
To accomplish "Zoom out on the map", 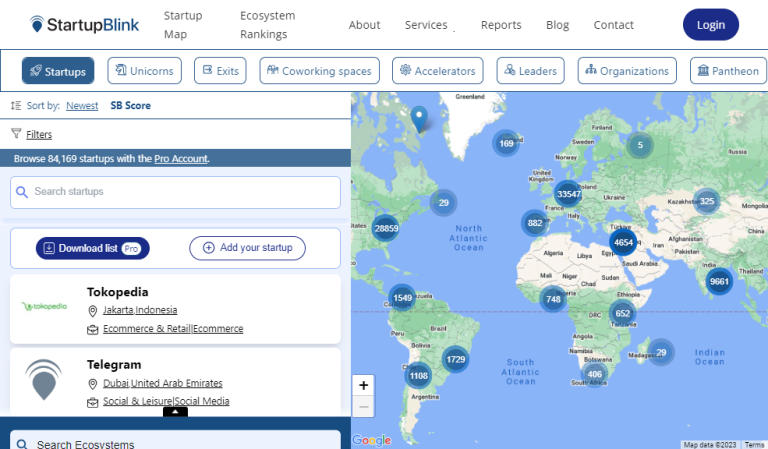I will (363, 407).
